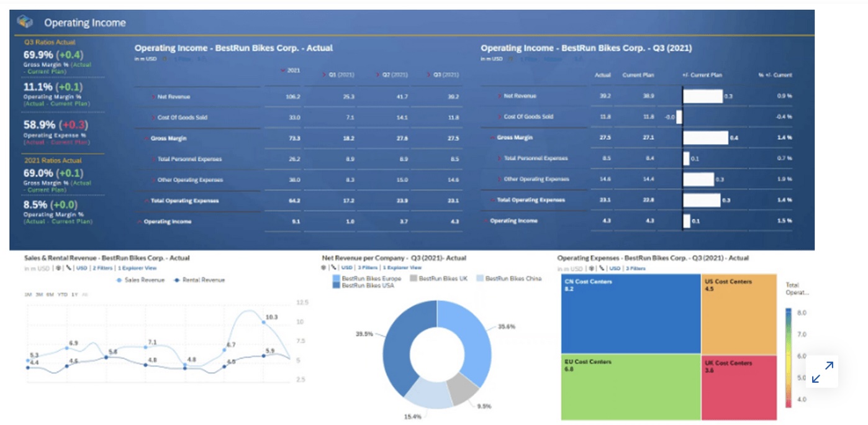Expand the 2021 column header in Actual table
The height and width of the screenshot is (425, 868).
click(x=284, y=71)
